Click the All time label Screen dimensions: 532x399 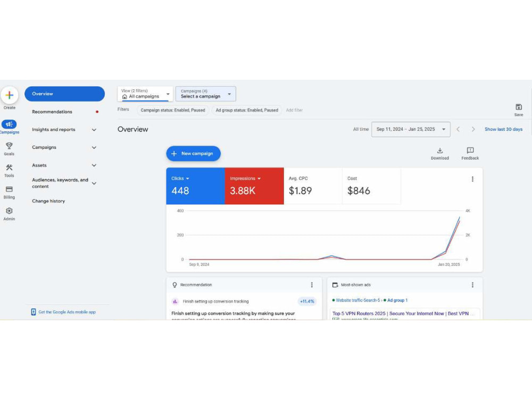click(361, 129)
